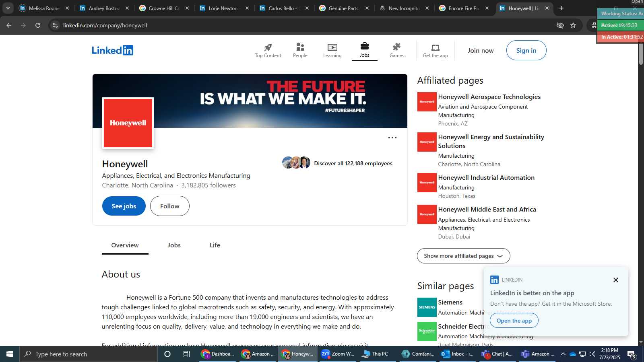
Task: Expand Show more affiliated pages
Action: 463,256
